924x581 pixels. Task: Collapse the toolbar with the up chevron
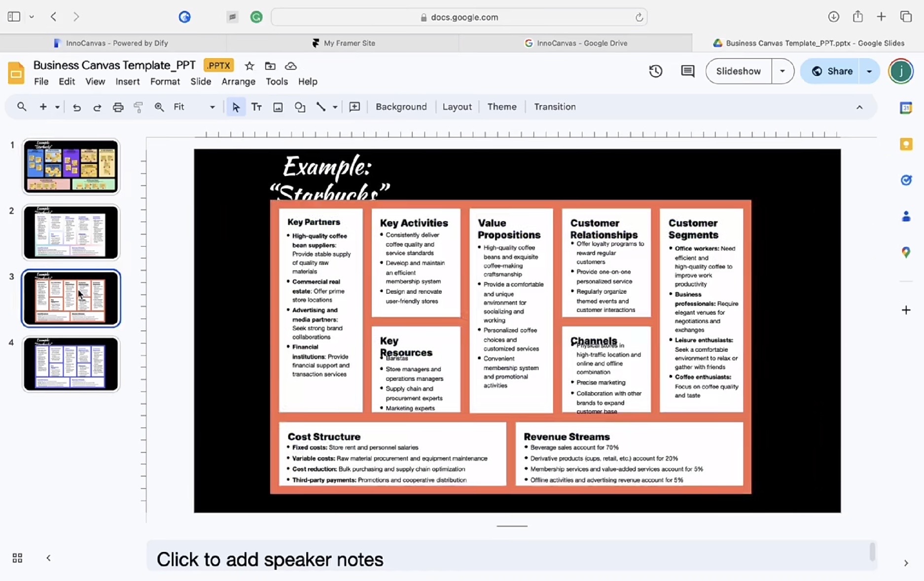point(859,107)
